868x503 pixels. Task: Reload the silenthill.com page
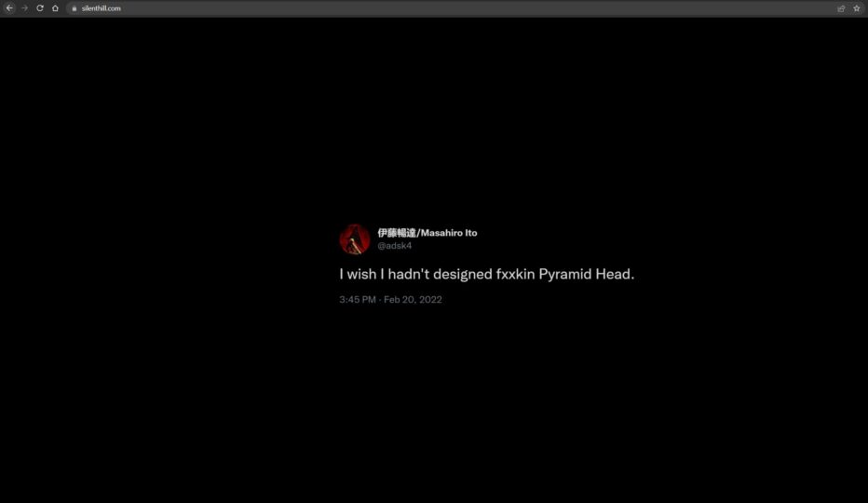(x=40, y=8)
